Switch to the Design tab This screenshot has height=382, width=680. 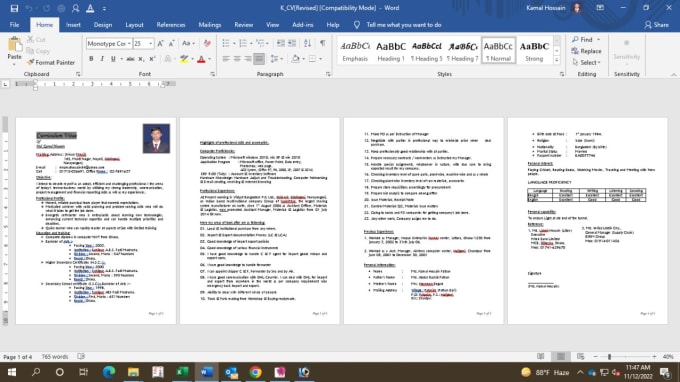pos(103,25)
